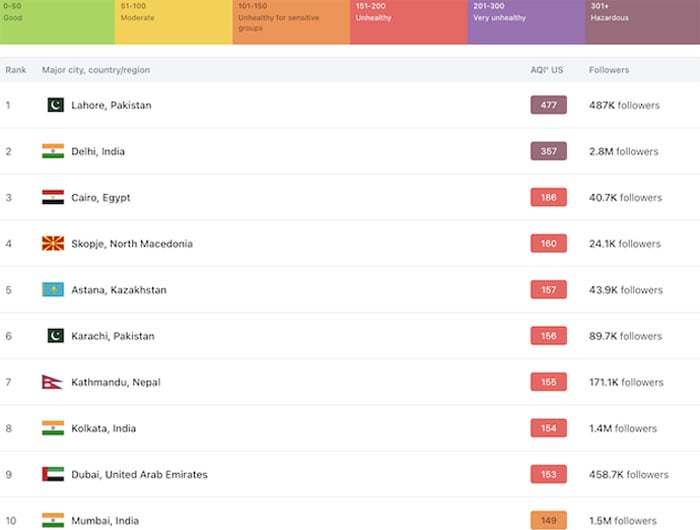Screen dimensions: 700x530
Task: Click the yellow 51-100 Moderate legend swatch
Action: point(174,22)
